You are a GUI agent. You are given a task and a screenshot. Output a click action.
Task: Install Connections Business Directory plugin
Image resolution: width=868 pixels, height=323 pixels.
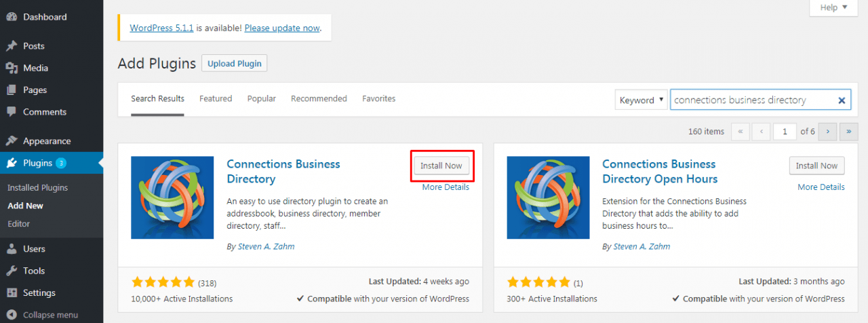point(441,166)
